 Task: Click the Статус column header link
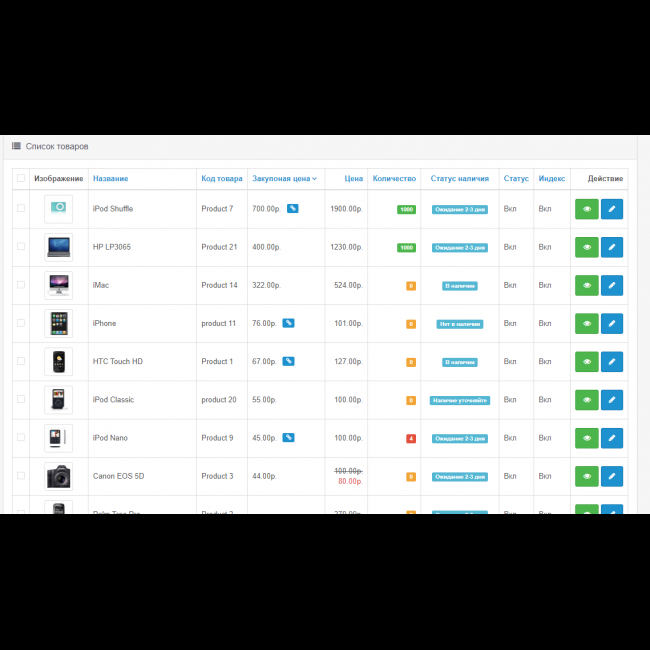[516, 179]
